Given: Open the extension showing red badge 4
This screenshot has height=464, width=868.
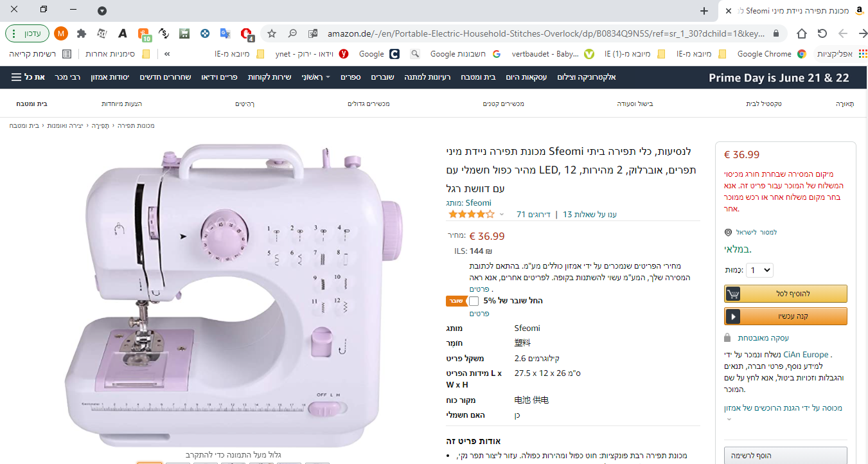Looking at the screenshot, I should [245, 33].
